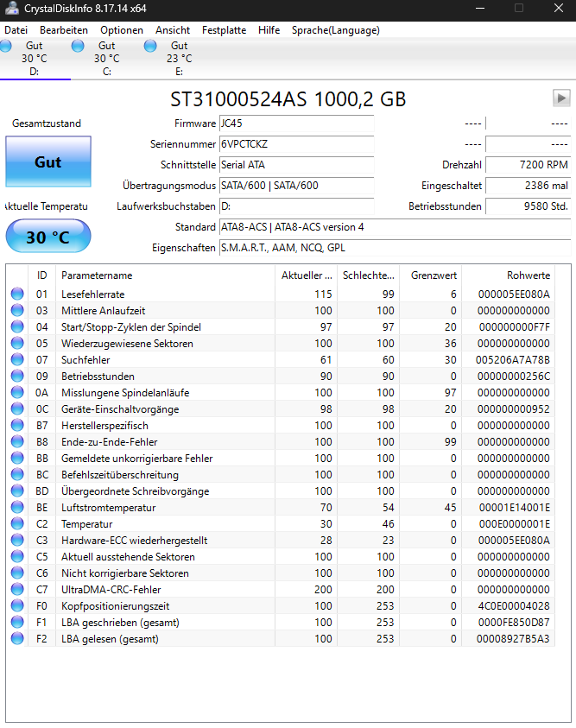Image resolution: width=576 pixels, height=728 pixels.
Task: Click the 30 °C temperature button
Action: pos(48,237)
